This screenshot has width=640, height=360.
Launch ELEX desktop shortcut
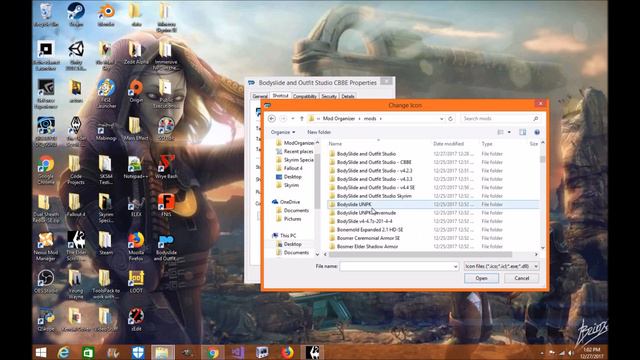[136, 205]
